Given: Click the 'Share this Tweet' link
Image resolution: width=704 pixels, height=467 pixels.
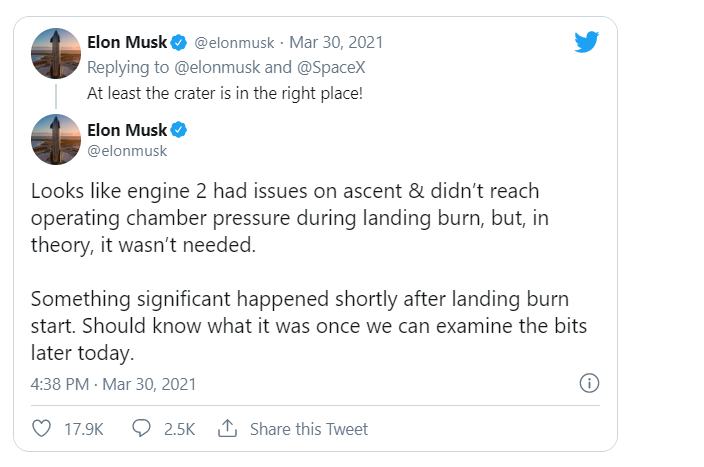Looking at the screenshot, I should point(309,429).
